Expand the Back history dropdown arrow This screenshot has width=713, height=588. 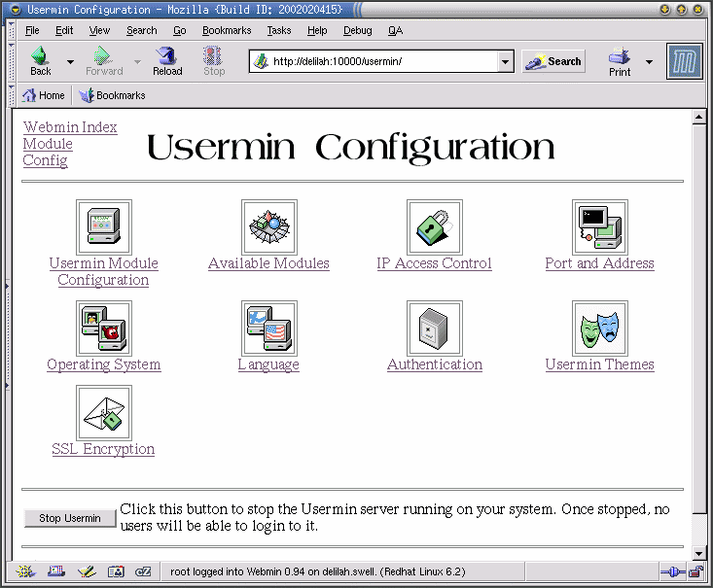coord(70,61)
